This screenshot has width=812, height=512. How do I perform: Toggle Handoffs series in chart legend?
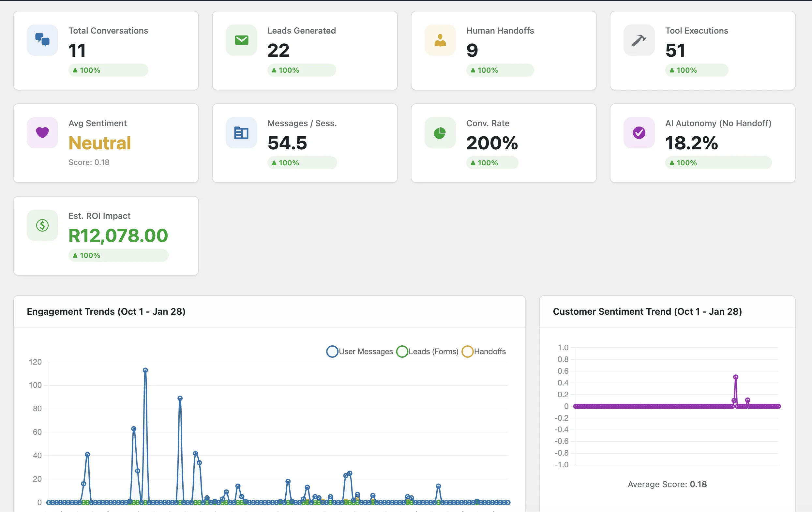point(484,352)
